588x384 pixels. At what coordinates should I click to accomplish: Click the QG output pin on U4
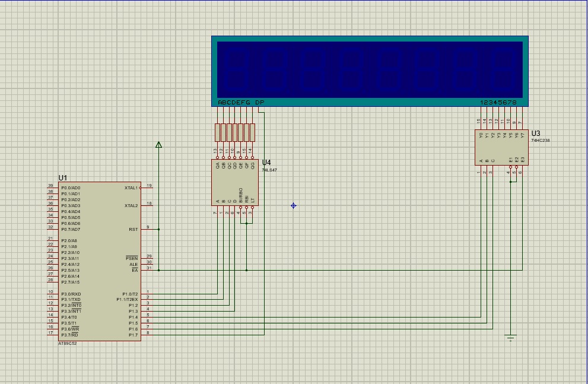pos(252,164)
